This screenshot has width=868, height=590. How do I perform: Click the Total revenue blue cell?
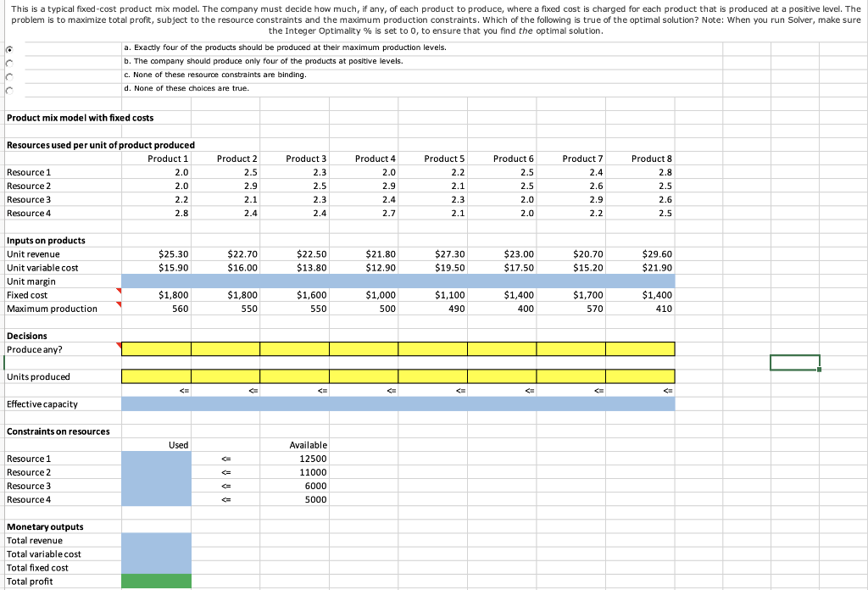(x=156, y=540)
